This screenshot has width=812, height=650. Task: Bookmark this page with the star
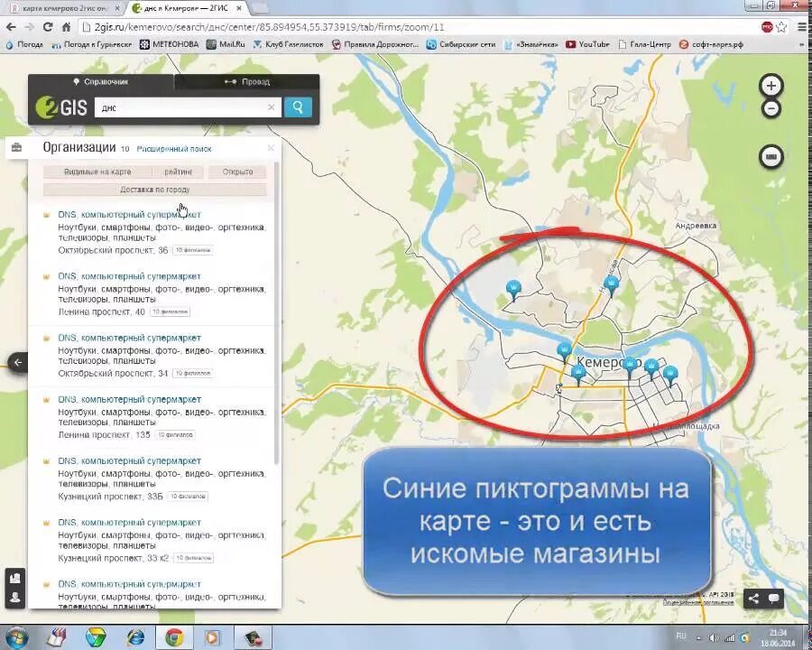click(781, 27)
